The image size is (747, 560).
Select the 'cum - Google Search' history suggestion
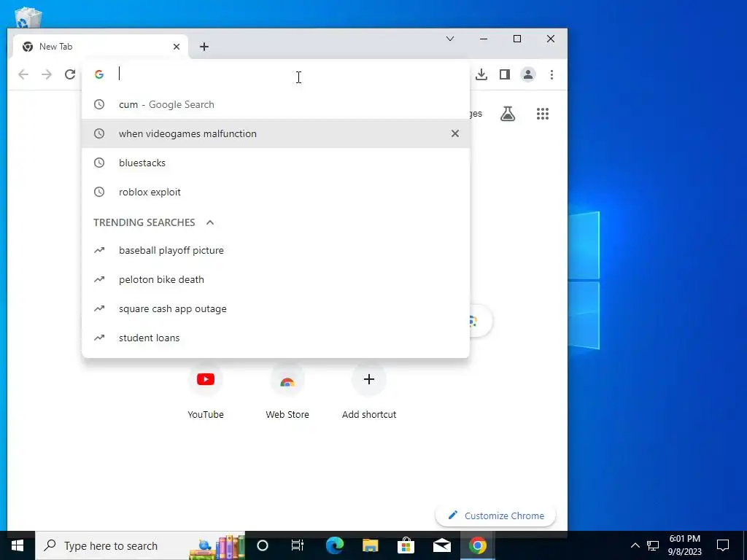coord(275,105)
